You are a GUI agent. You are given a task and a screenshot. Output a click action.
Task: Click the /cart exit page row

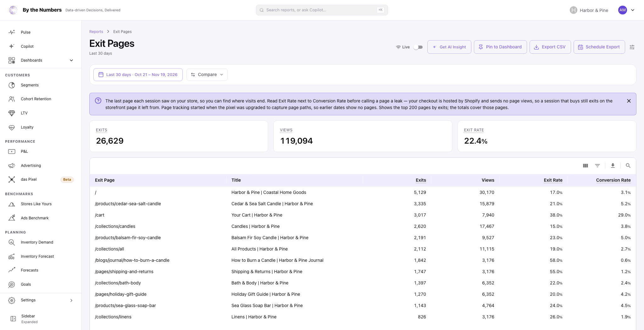(x=363, y=215)
